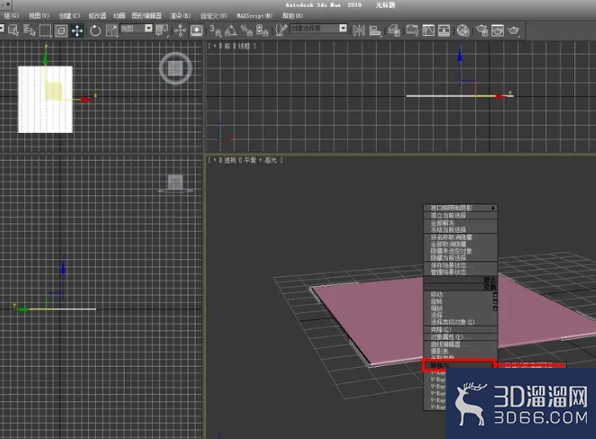Open the Material Editor icon

(x=463, y=31)
